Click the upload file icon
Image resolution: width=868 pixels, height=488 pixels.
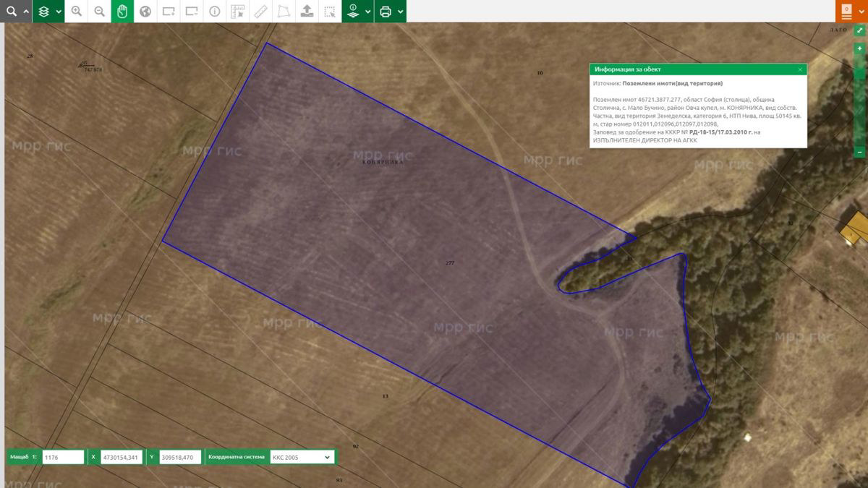pos(307,11)
